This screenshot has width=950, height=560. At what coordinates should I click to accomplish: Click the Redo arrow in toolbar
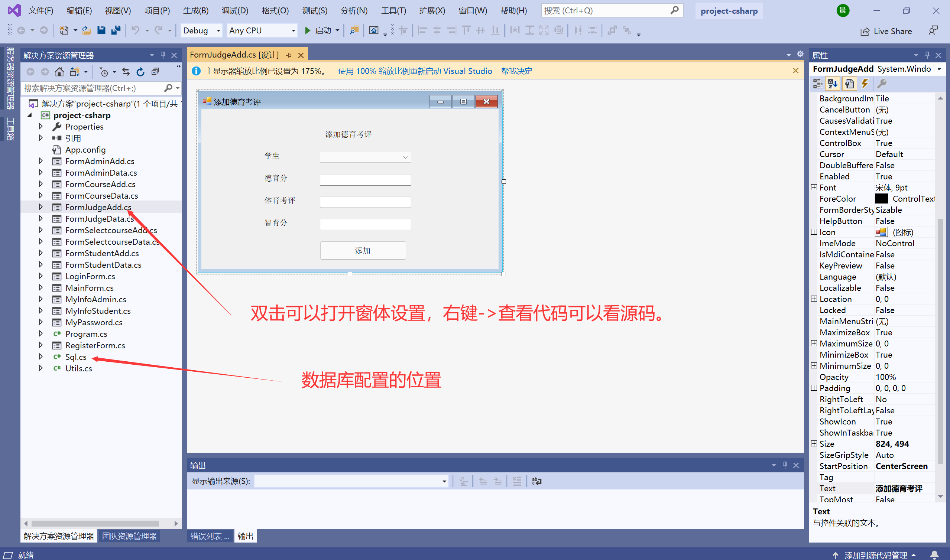click(158, 30)
